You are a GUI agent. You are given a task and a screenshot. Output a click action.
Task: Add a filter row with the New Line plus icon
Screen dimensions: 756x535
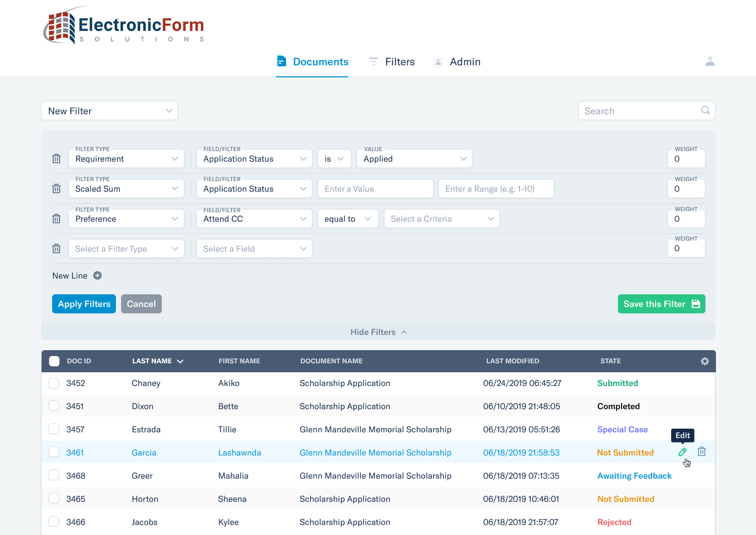(97, 275)
